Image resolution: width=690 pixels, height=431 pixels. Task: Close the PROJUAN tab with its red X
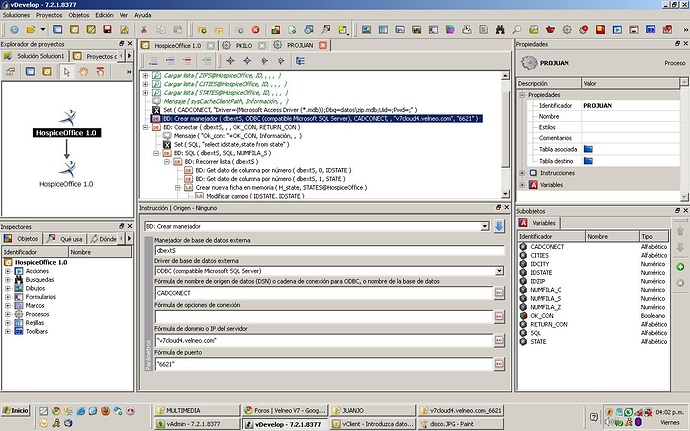point(323,45)
